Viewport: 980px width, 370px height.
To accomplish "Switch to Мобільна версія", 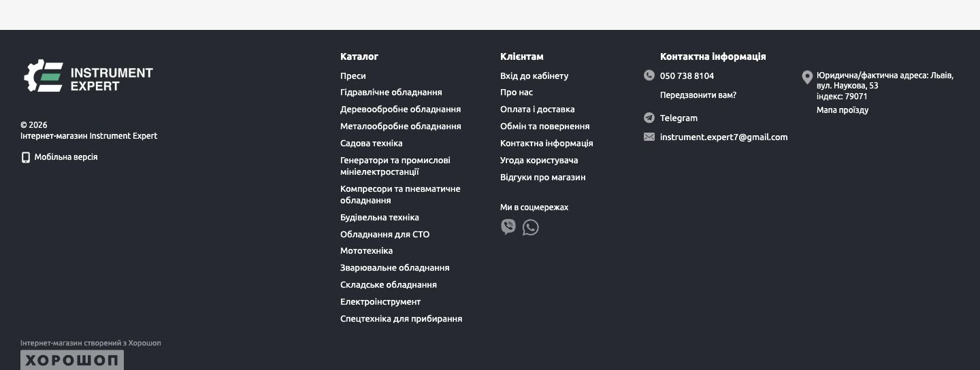I will (66, 157).
